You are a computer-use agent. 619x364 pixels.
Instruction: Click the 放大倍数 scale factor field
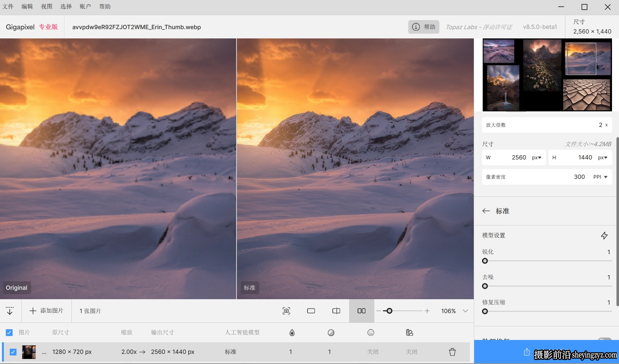click(547, 125)
